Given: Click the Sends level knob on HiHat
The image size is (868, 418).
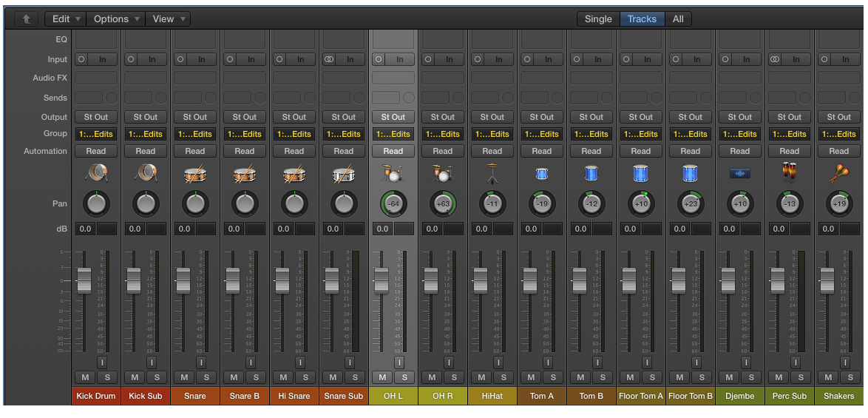Looking at the screenshot, I should [508, 98].
